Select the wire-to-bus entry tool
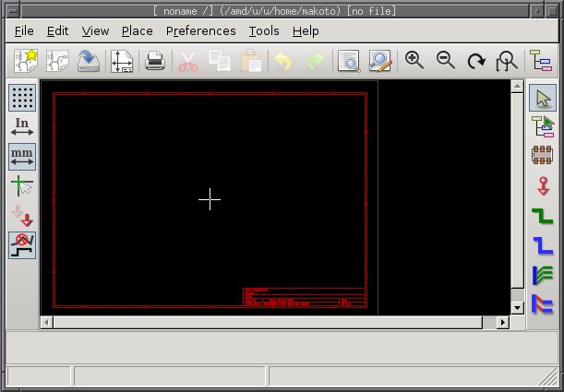 click(x=542, y=275)
